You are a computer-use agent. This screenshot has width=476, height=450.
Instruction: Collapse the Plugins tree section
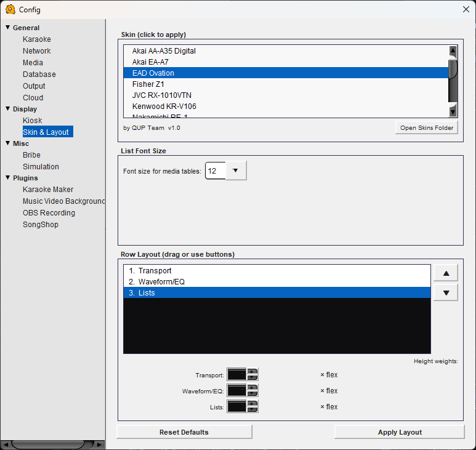[x=8, y=177]
